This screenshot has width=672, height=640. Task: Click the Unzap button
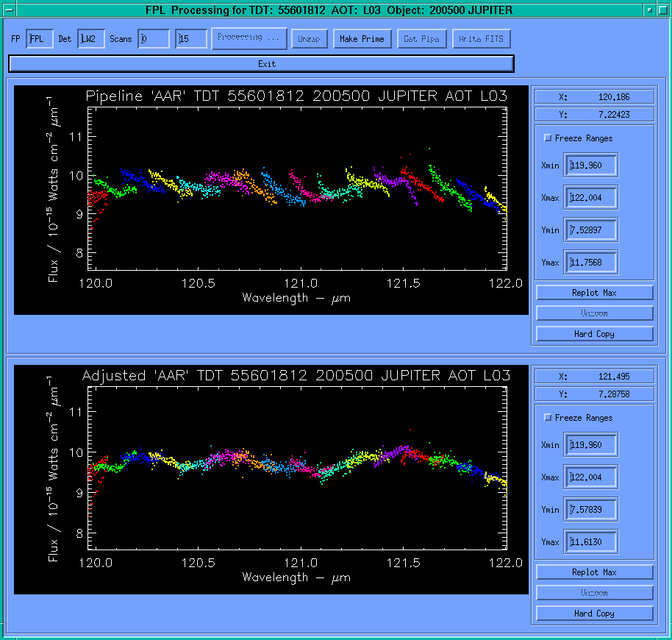pyautogui.click(x=309, y=39)
